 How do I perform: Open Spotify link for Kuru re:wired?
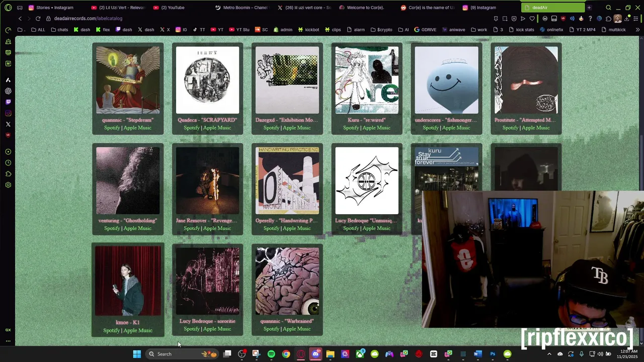point(351,128)
